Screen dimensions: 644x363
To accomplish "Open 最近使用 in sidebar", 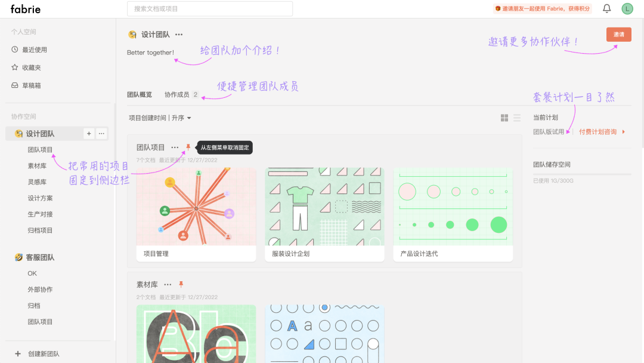I will (x=35, y=50).
